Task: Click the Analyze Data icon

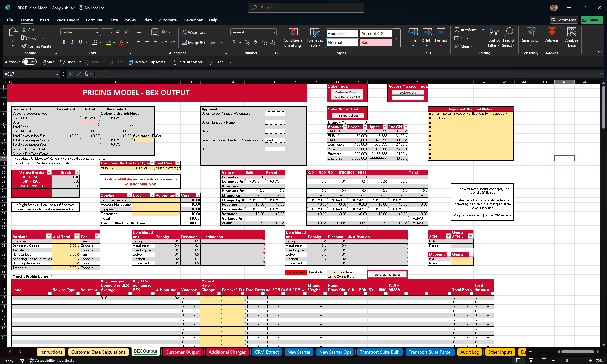Action: click(x=572, y=32)
